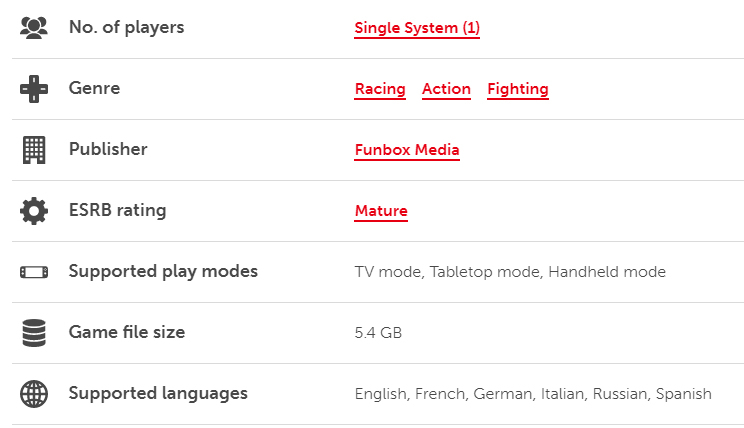The height and width of the screenshot is (428, 744).
Task: Click the Genre d-pad icon
Action: [34, 89]
